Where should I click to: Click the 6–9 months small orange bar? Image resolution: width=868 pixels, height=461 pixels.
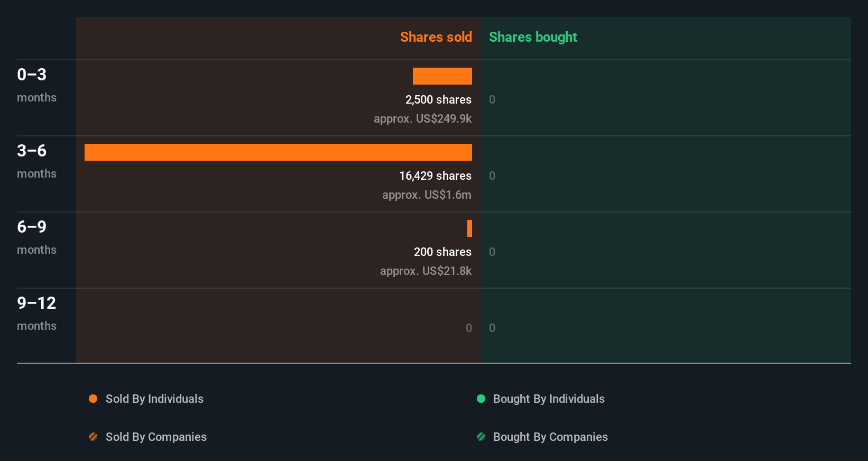[469, 228]
